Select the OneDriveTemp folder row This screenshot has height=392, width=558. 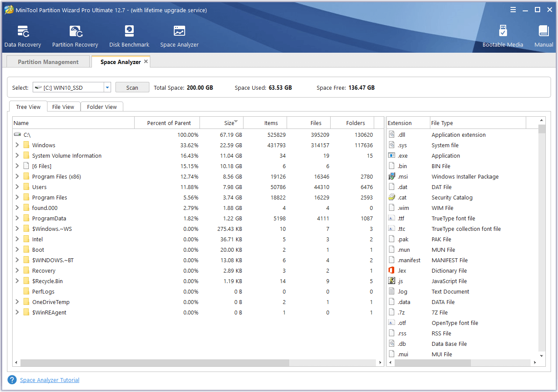click(x=198, y=302)
